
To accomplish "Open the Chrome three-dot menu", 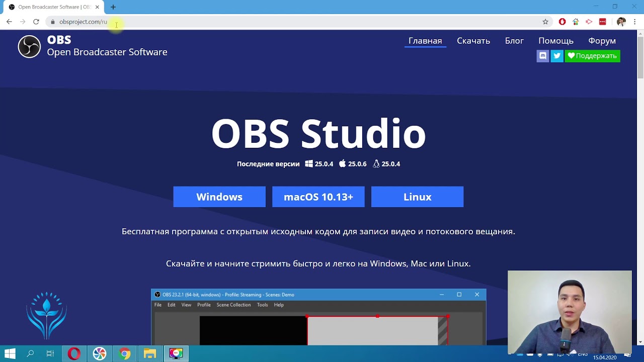I will tap(635, 22).
